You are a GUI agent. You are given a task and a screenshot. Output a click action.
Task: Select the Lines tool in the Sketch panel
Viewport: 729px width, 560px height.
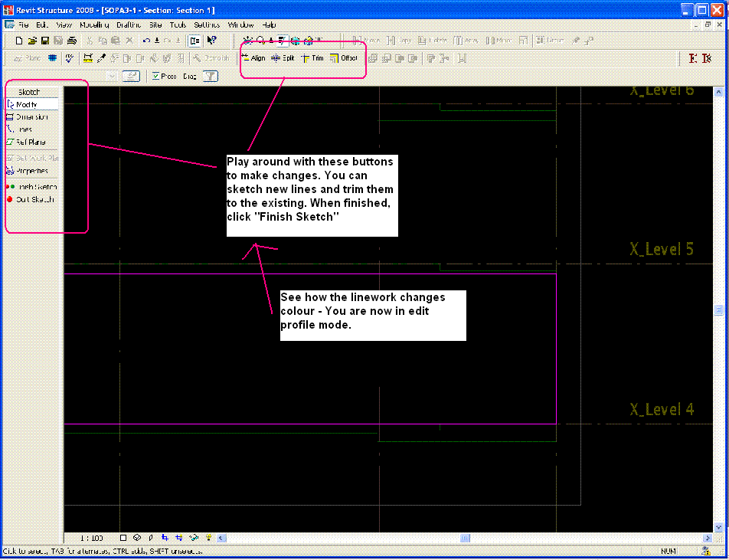click(31, 129)
